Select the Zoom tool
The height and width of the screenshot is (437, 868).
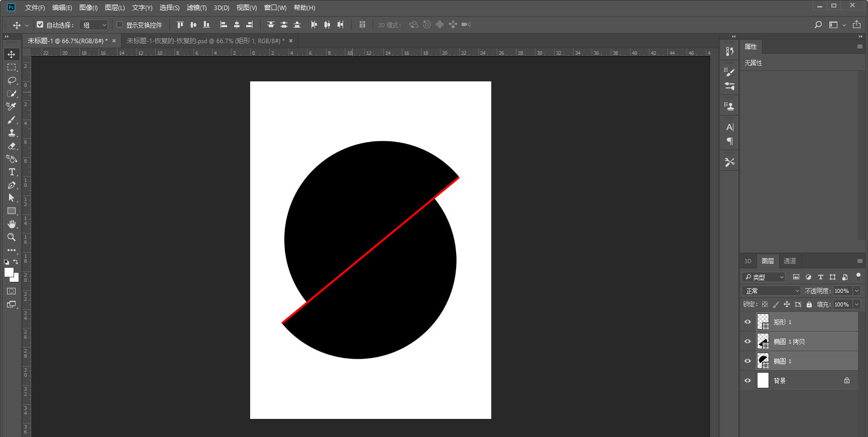[12, 237]
